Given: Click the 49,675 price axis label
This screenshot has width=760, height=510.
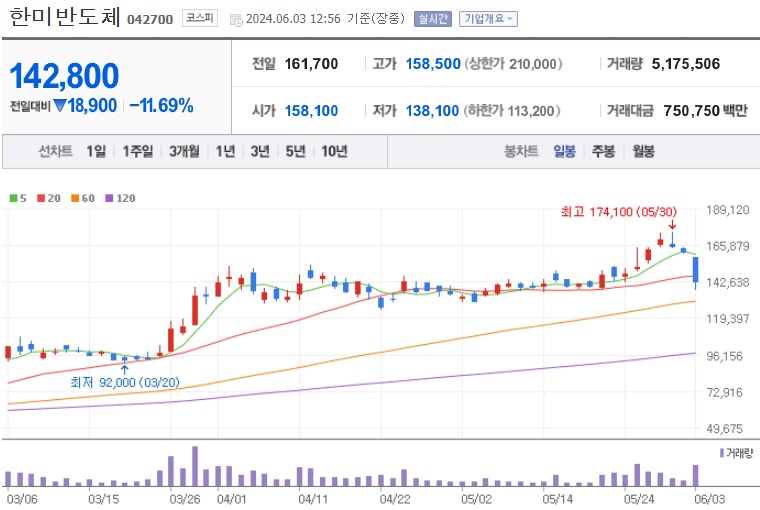Looking at the screenshot, I should pyautogui.click(x=724, y=429).
